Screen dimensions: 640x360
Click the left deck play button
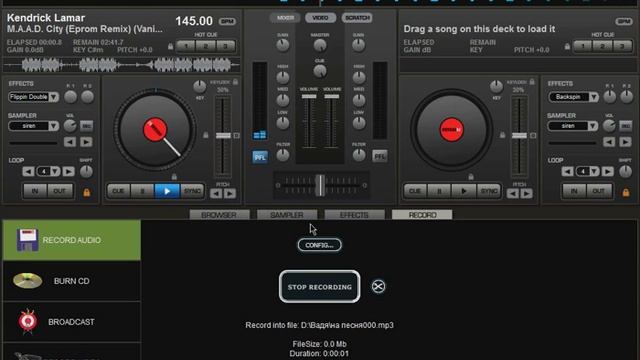click(167, 191)
